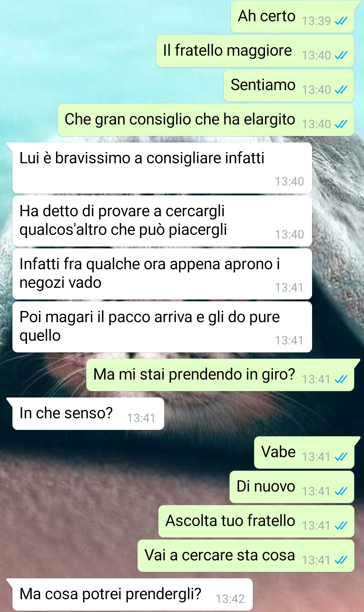Image resolution: width=364 pixels, height=612 pixels.
Task: Tap blue double check beside 'Il fratello maggiore'
Action: pos(341,55)
